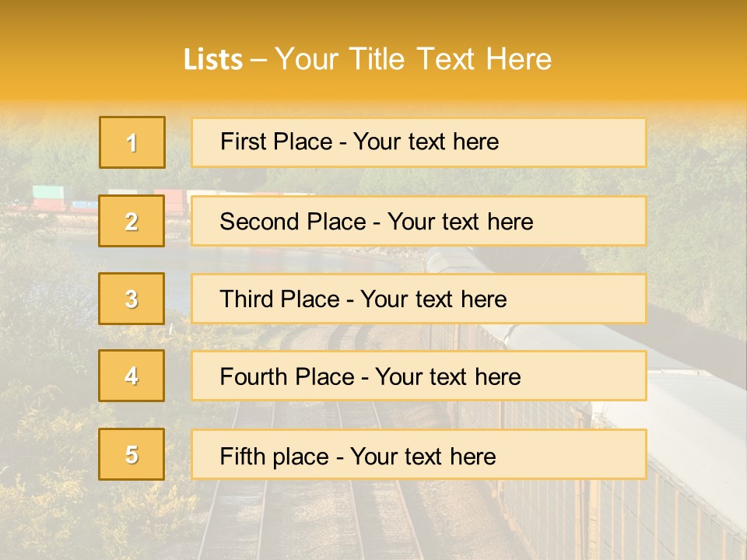Viewport: 747px width, 560px height.
Task: Click the number 3 box
Action: click(x=132, y=299)
